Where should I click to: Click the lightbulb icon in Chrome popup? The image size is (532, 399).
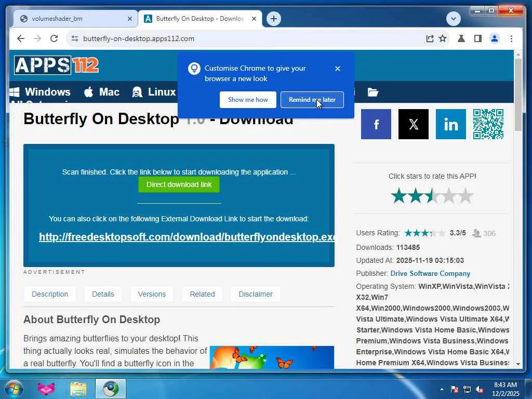click(x=194, y=69)
